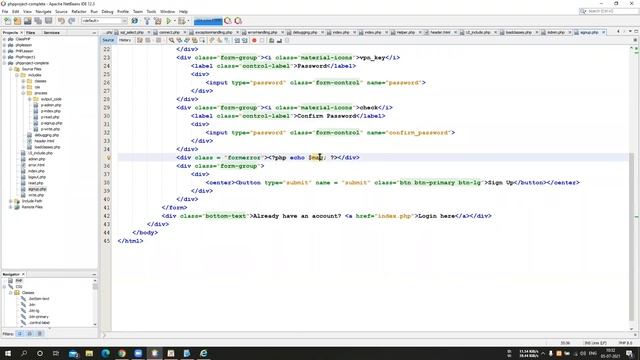Open Windows Start menu
The width and height of the screenshot is (640, 360).
point(7,353)
